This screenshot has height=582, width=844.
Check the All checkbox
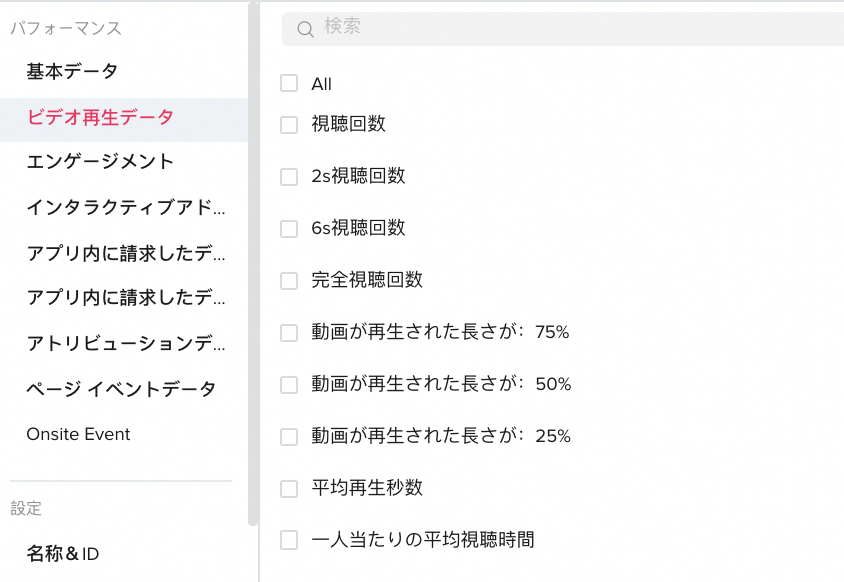pos(289,84)
